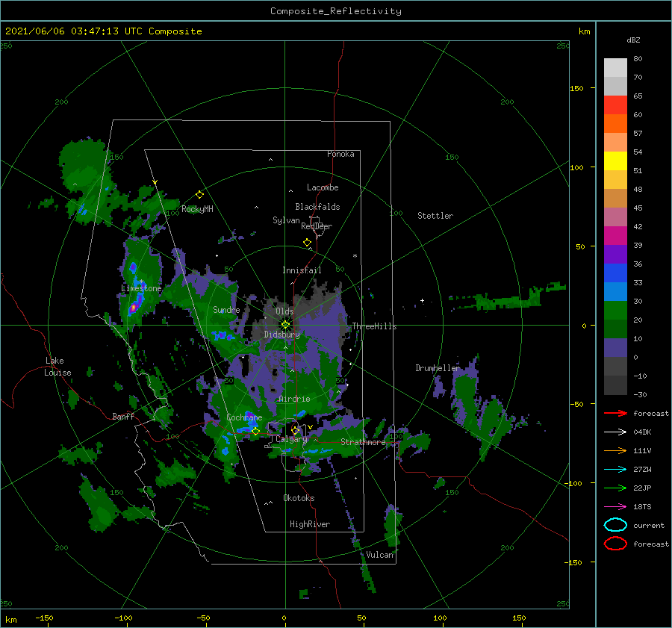Click the ThreeHills city label
Image resolution: width=672 pixels, height=628 pixels.
pos(374,326)
